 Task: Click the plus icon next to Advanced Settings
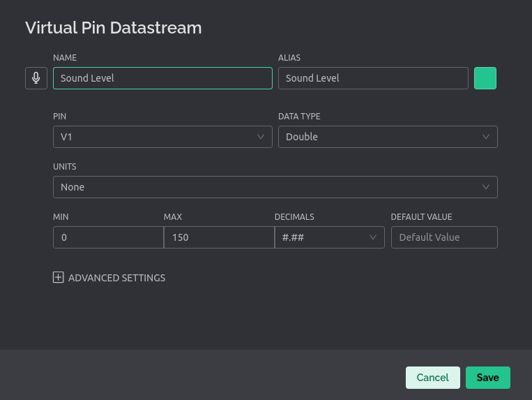point(59,278)
